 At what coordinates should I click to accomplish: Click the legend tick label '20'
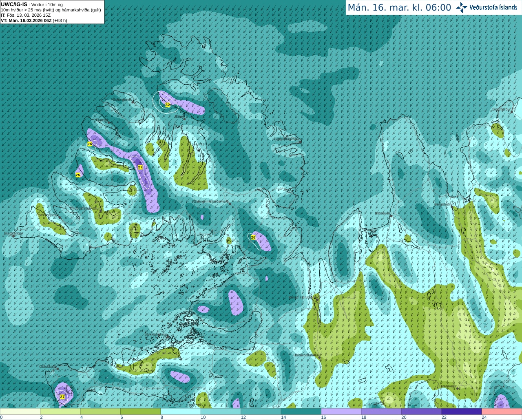tap(404, 417)
